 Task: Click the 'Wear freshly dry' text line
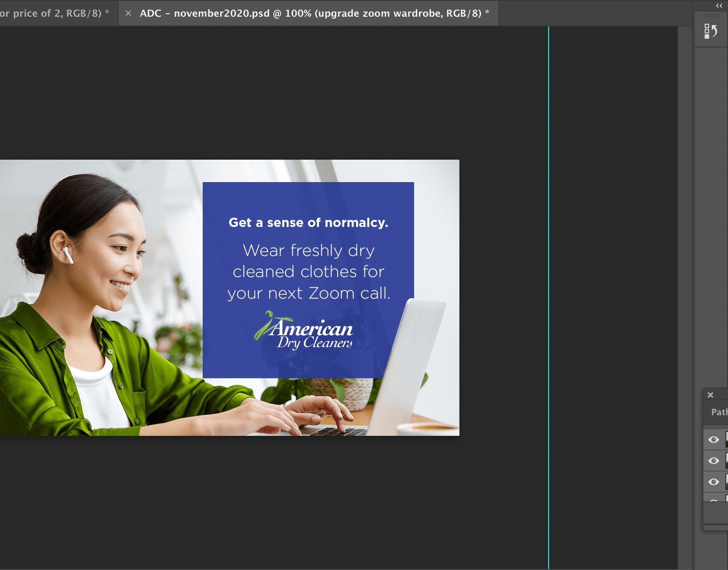coord(309,251)
